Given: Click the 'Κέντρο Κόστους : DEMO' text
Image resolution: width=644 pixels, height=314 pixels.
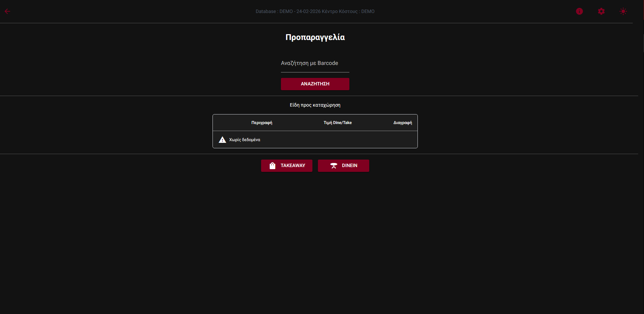Looking at the screenshot, I should click(348, 11).
